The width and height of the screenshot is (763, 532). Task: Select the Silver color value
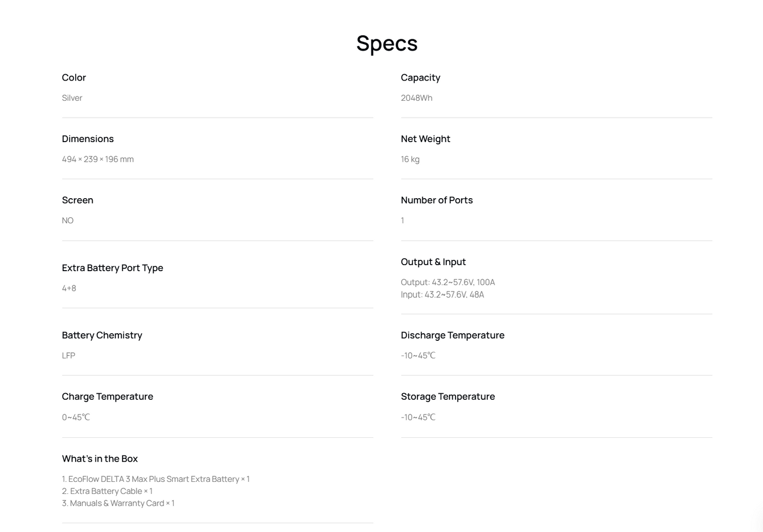pyautogui.click(x=72, y=98)
